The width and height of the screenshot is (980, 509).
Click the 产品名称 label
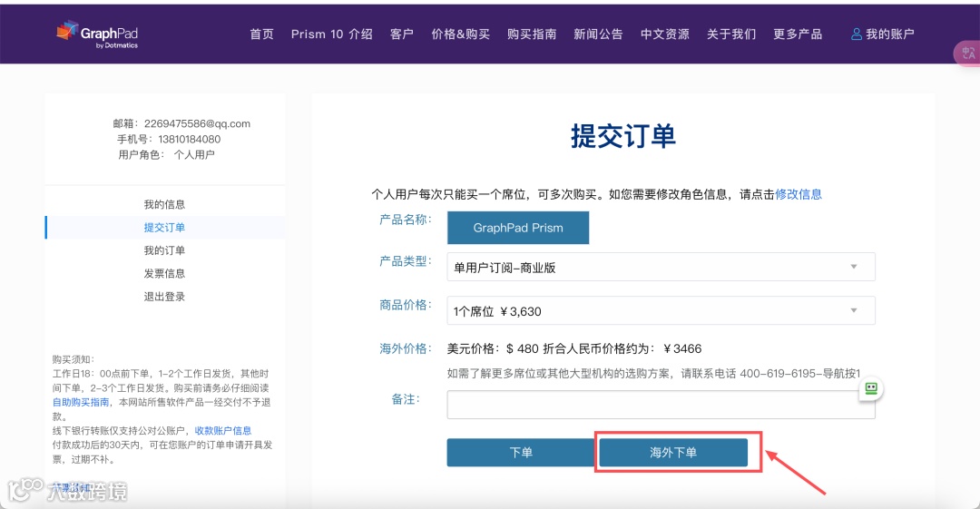pos(405,220)
